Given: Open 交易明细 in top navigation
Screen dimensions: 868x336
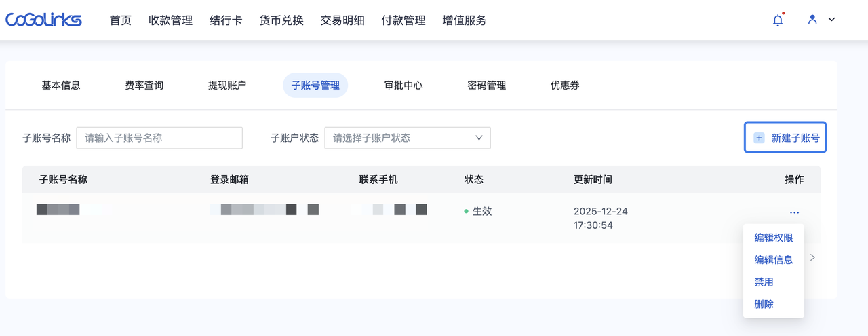Looking at the screenshot, I should pos(342,20).
